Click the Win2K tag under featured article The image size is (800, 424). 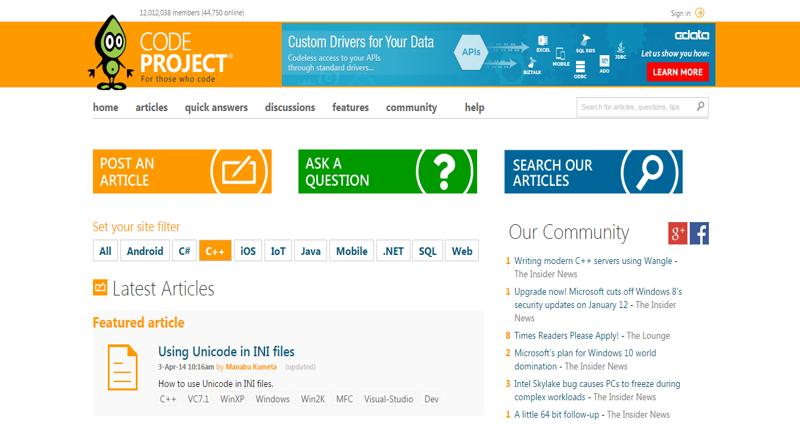point(313,399)
